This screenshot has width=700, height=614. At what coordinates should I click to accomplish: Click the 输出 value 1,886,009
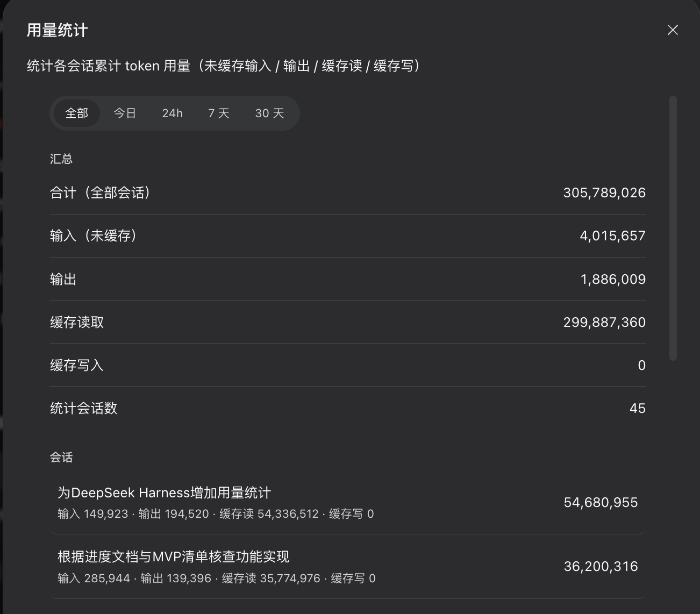pos(613,280)
